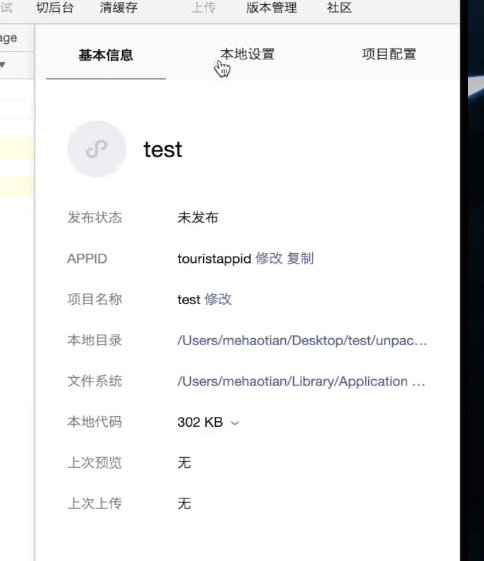Click the APPID label
This screenshot has width=484, height=561.
pyautogui.click(x=87, y=258)
